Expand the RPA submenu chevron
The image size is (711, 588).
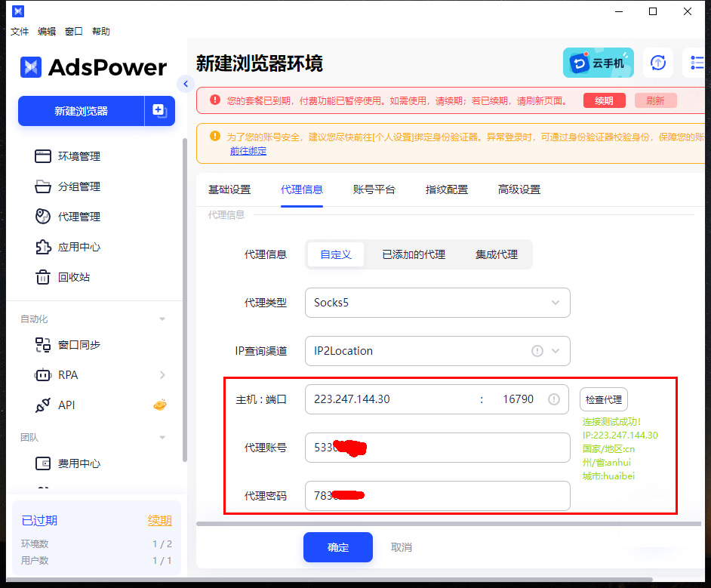tap(162, 375)
